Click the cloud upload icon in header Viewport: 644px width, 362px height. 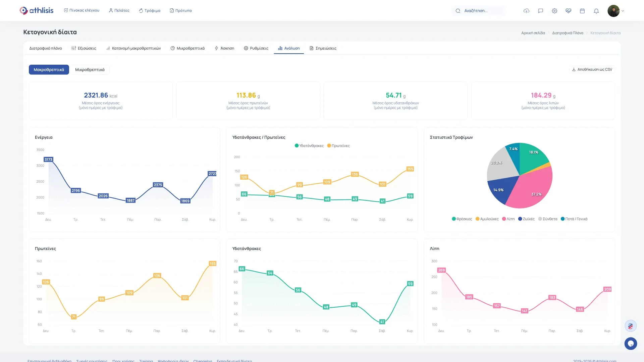click(526, 11)
